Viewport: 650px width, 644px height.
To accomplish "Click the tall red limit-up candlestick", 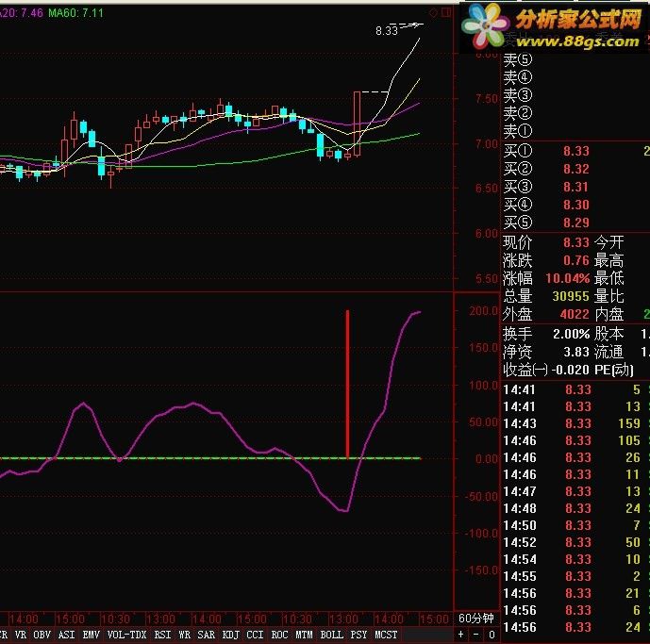I will click(357, 124).
